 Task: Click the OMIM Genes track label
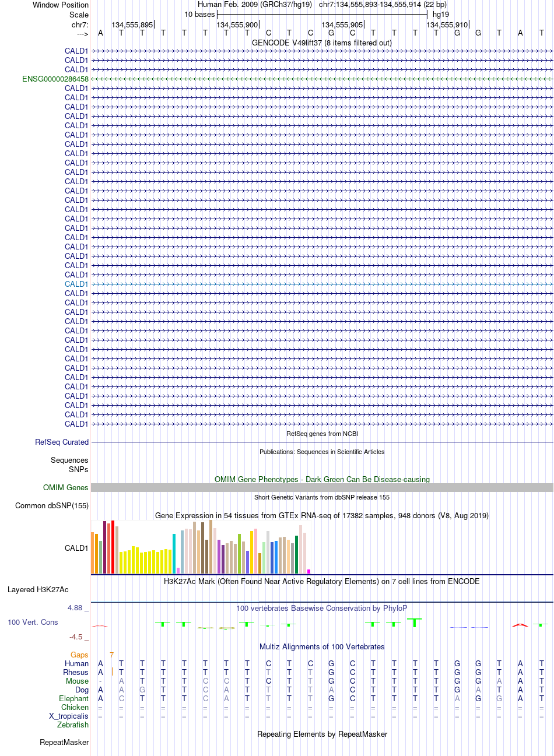coord(66,487)
